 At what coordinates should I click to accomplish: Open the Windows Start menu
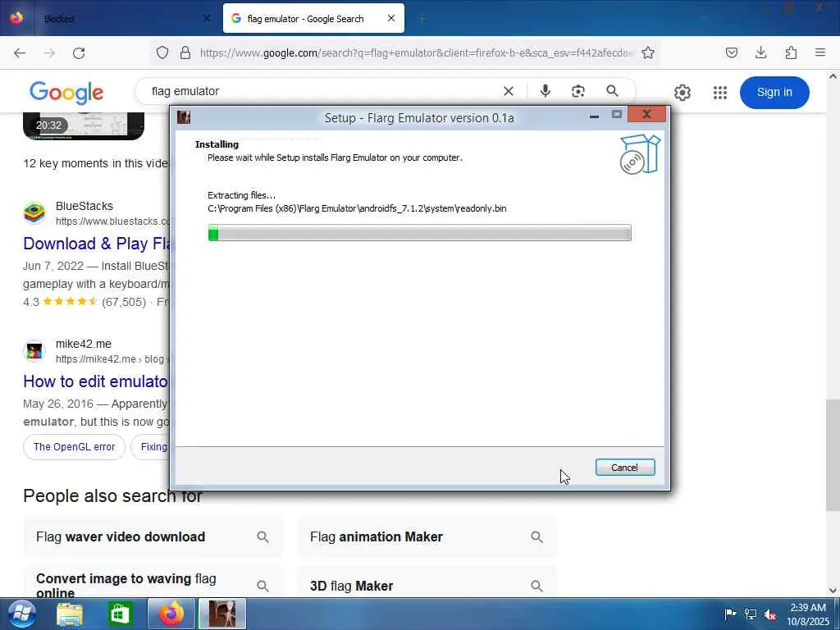click(x=21, y=614)
